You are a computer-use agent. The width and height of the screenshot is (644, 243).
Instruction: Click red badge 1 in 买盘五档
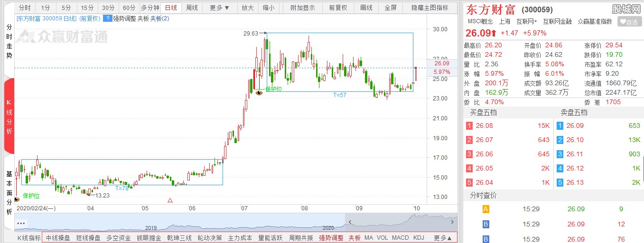click(x=469, y=126)
